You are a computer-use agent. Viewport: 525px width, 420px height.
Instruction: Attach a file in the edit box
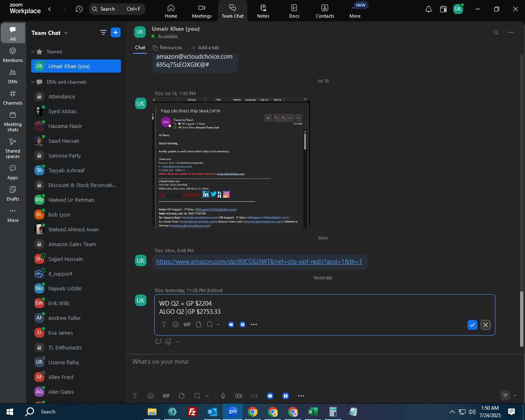coord(199,324)
